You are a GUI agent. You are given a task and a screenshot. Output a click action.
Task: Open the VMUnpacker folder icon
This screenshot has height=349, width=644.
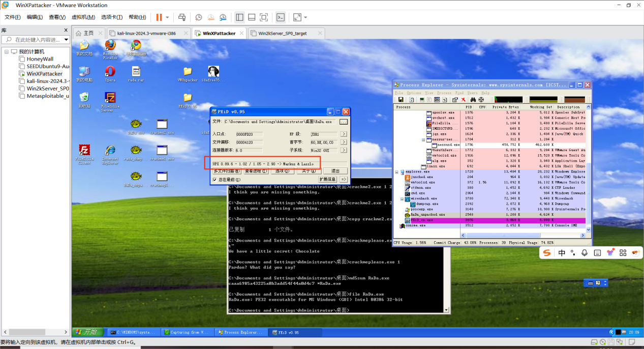pos(188,73)
